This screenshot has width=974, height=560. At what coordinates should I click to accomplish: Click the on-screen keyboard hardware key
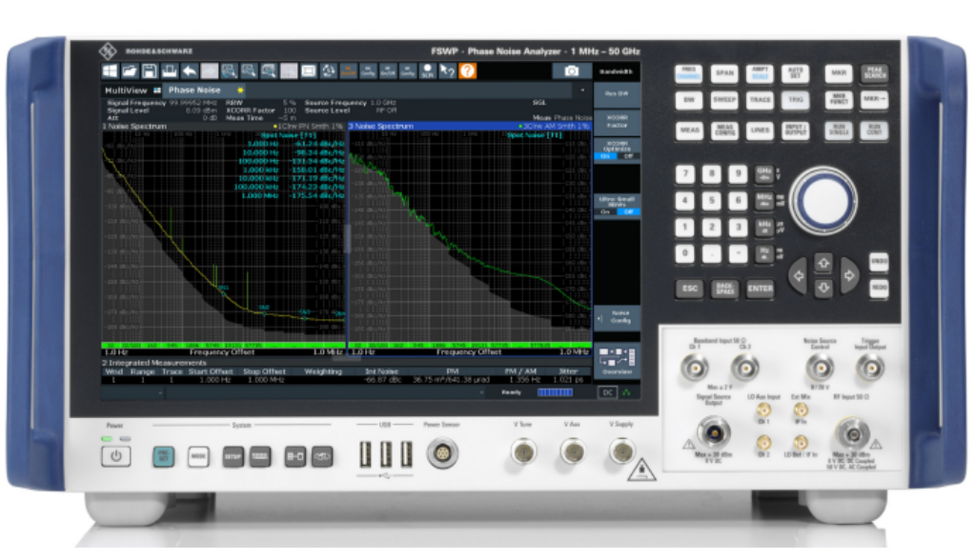click(x=259, y=457)
